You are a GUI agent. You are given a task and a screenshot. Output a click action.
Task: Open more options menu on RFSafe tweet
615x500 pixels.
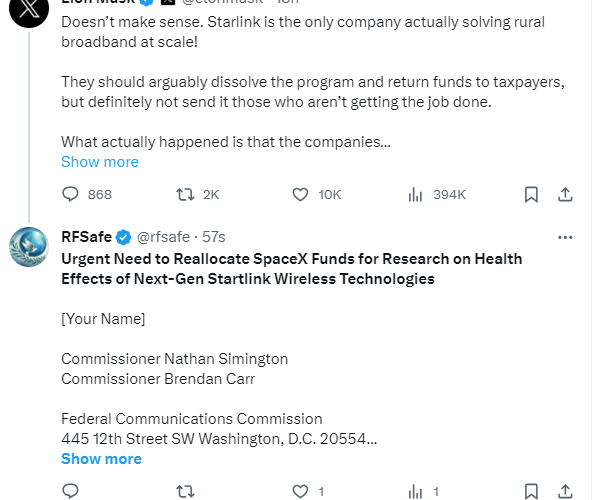(x=565, y=237)
